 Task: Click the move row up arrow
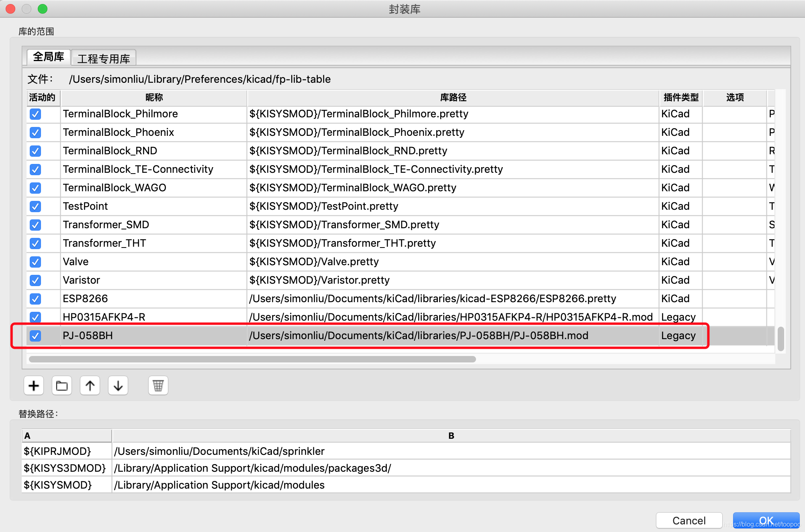click(x=90, y=386)
